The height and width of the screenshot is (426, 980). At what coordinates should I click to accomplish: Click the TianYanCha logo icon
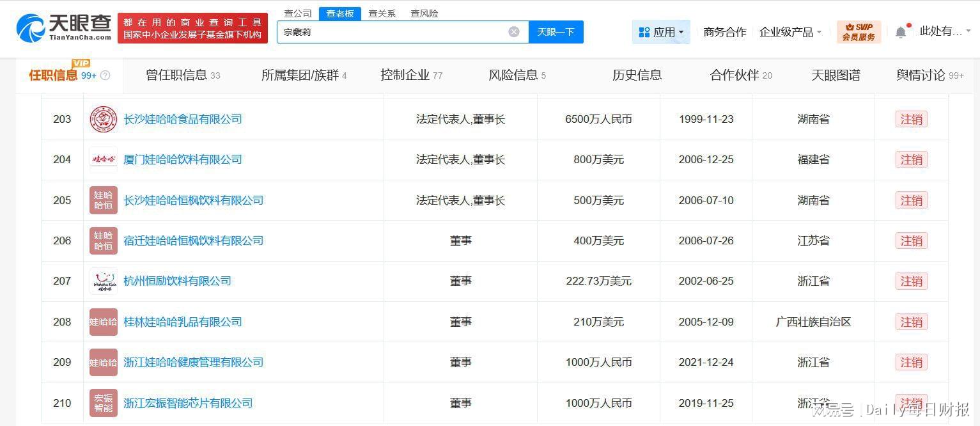31,29
